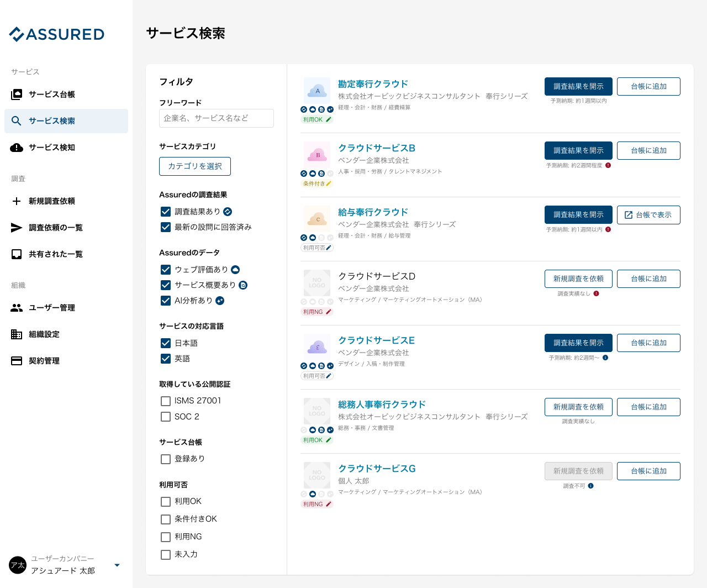
Task: Click 新規調査を依頼 for クラウドサービスD
Action: [578, 279]
